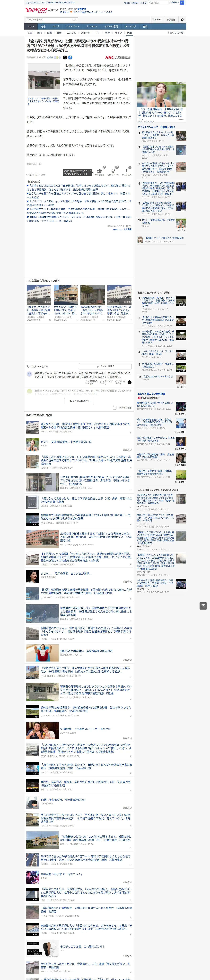Image resolution: width=210 pixels, height=980 pixels.
Task: Share the article on Facebook
Action: pyautogui.click(x=70, y=57)
